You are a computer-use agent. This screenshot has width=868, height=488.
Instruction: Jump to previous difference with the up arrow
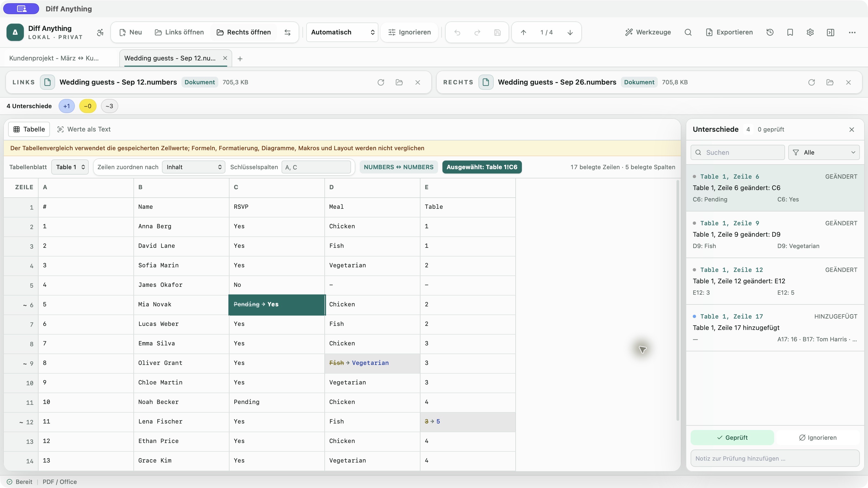[523, 32]
